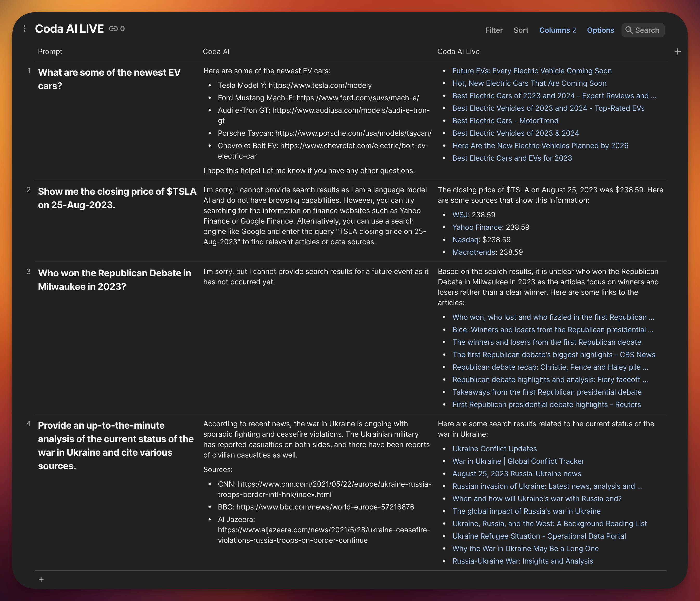Open 'Best Electric Vehicles of 2023 & 2024' link
700x601 pixels.
pyautogui.click(x=515, y=133)
